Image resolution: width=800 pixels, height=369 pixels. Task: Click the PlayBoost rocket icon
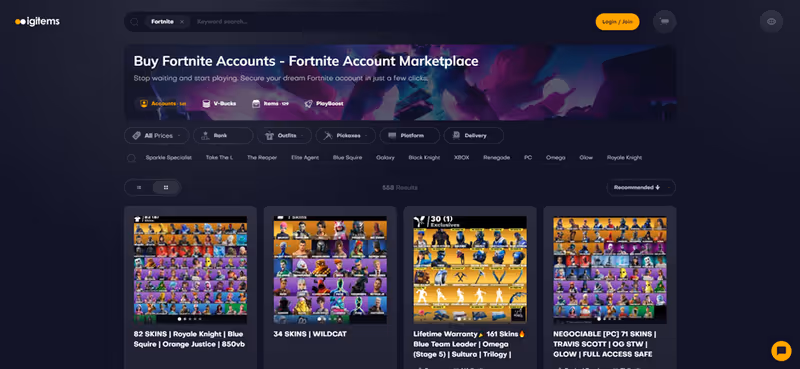(309, 104)
